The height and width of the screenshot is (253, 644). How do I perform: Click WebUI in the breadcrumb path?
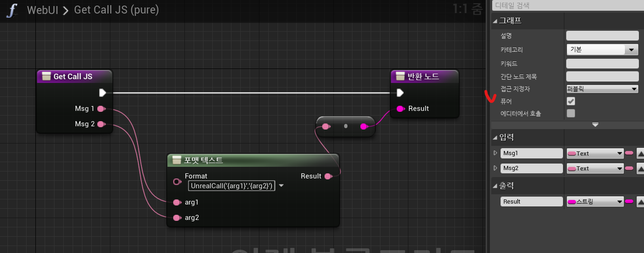42,10
